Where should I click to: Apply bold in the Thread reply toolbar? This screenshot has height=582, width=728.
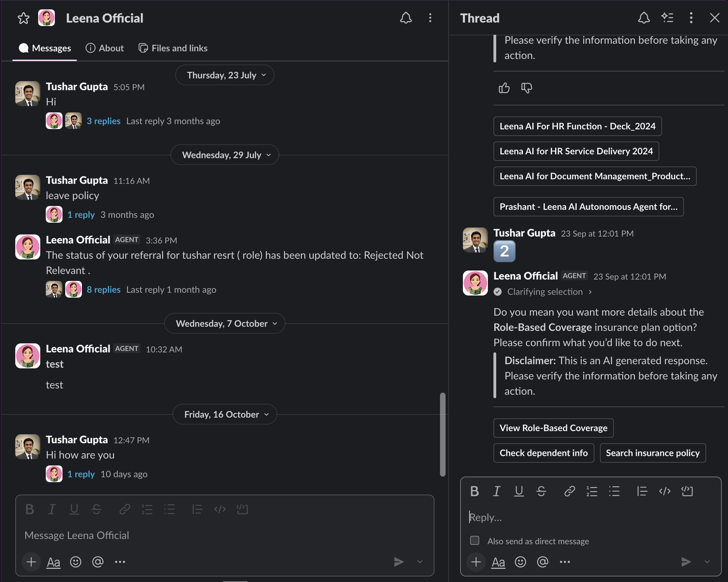coord(474,491)
